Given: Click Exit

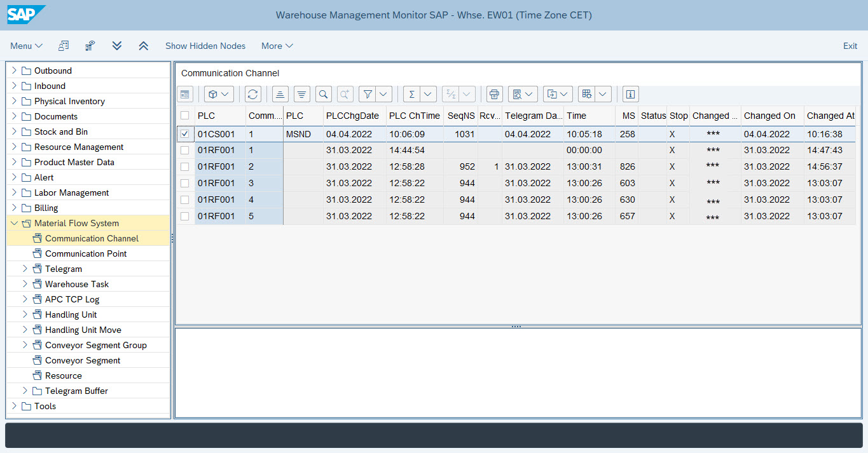Looking at the screenshot, I should click(850, 46).
